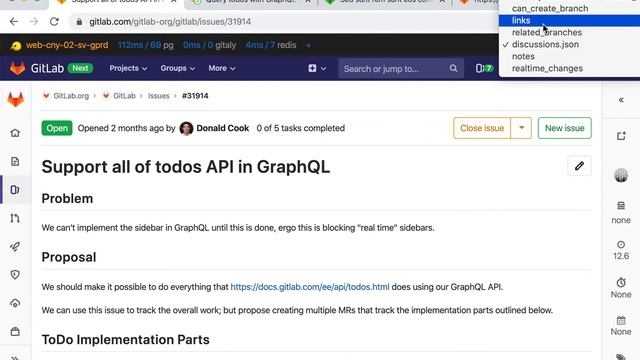Open the new item plus dropdown
Screen dimensions: 640x360
pos(317,69)
